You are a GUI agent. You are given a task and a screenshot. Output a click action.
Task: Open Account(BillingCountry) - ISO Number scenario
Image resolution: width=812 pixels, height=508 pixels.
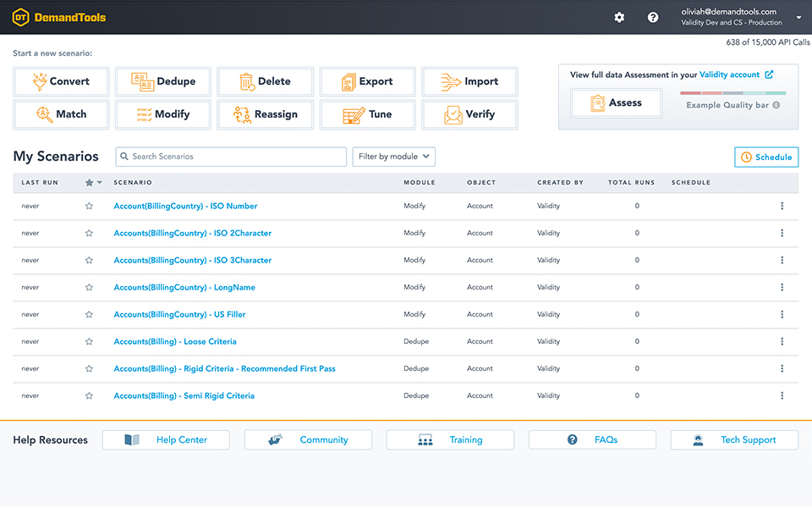click(185, 206)
